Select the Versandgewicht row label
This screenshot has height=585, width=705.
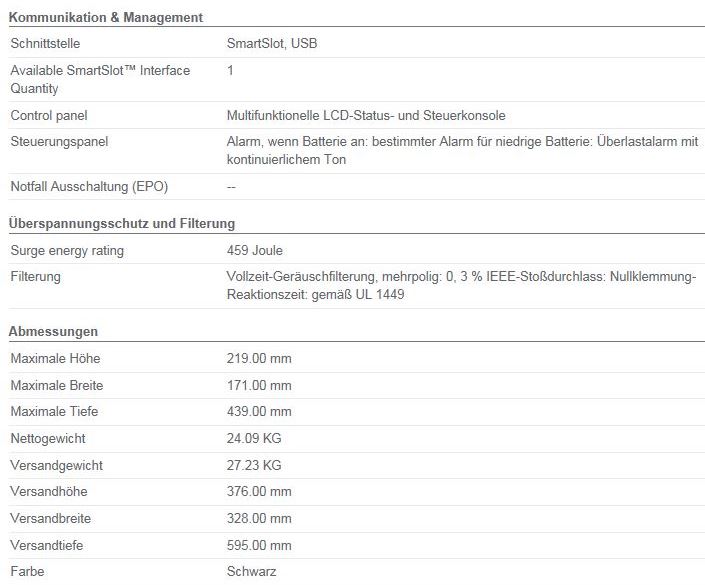[57, 465]
